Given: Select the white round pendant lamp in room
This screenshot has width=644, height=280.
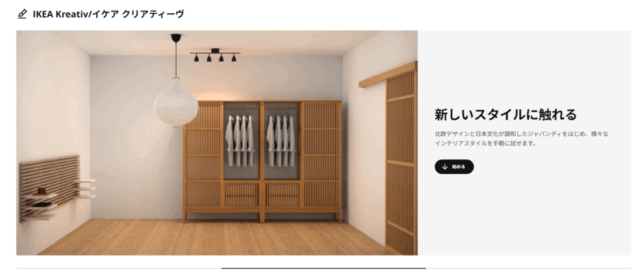Looking at the screenshot, I should [x=176, y=102].
